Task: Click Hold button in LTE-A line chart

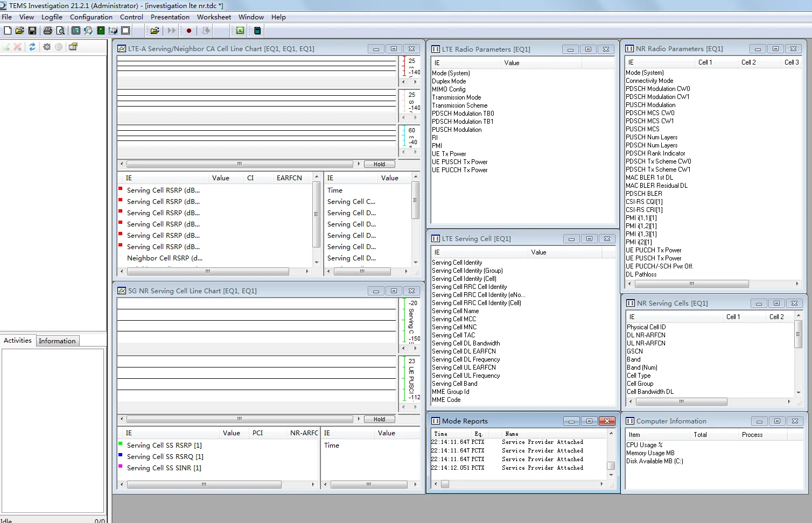Action: (380, 164)
